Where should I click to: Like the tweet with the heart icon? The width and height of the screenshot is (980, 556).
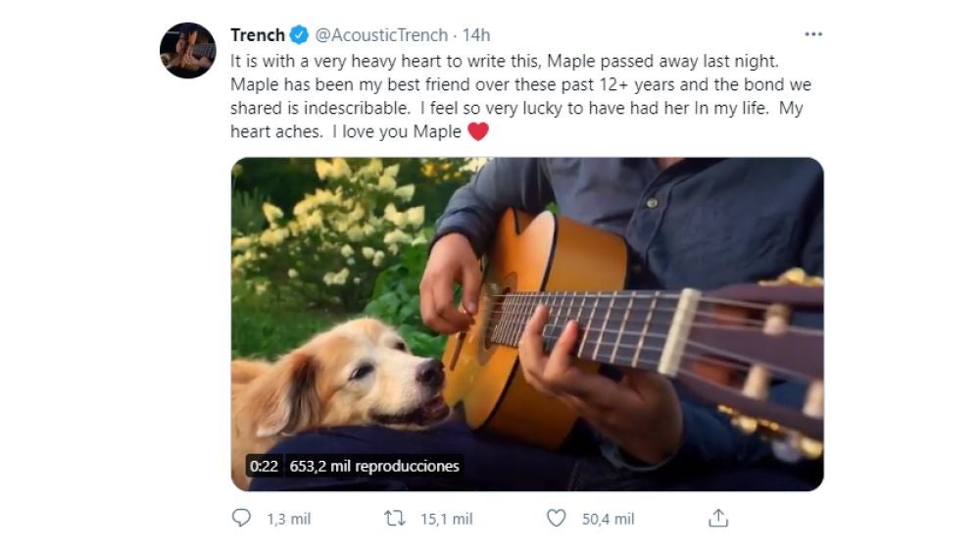click(x=556, y=518)
